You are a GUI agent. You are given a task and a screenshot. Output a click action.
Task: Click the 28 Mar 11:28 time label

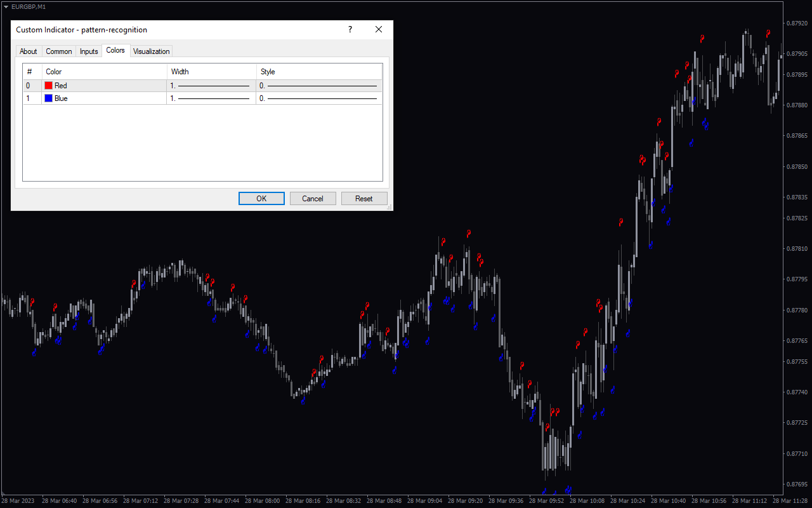pyautogui.click(x=790, y=501)
